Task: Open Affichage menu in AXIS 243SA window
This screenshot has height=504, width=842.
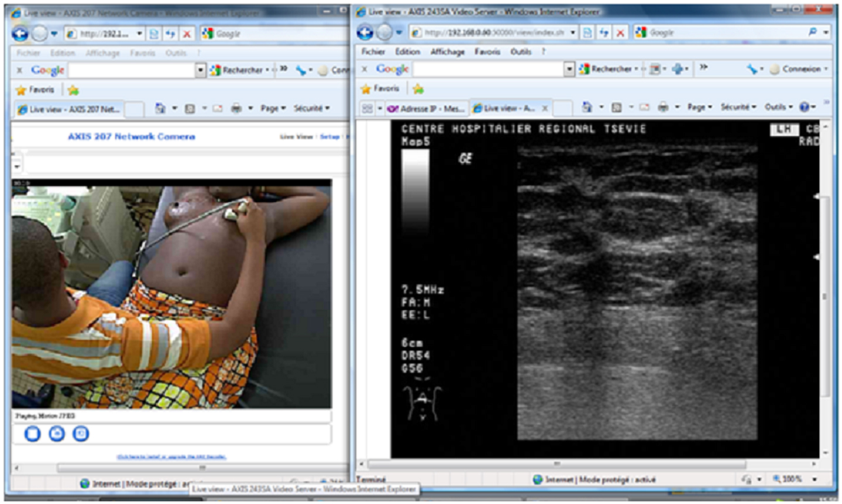Action: (x=448, y=51)
